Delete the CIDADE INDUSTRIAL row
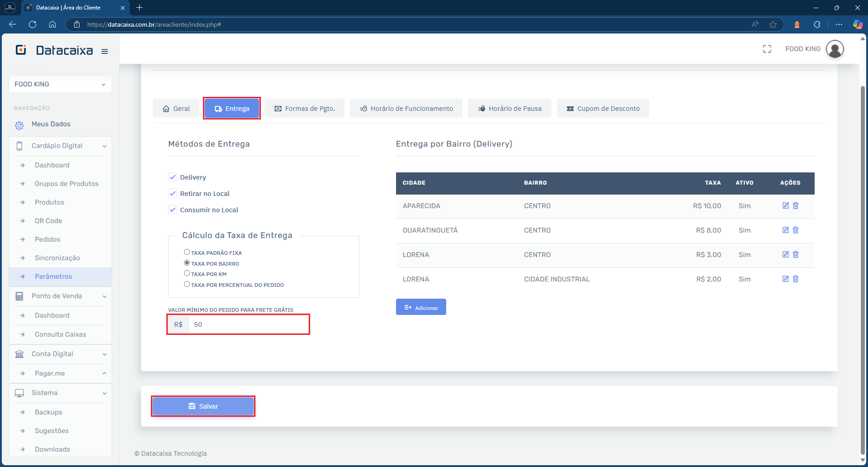This screenshot has height=467, width=868. [x=796, y=279]
